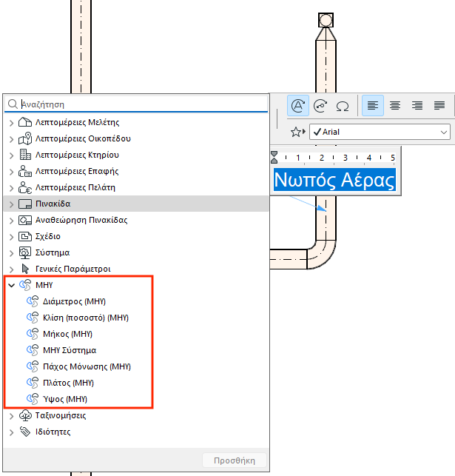Image resolution: width=455 pixels, height=476 pixels.
Task: Expand the Σχέδιο group
Action: tap(12, 237)
